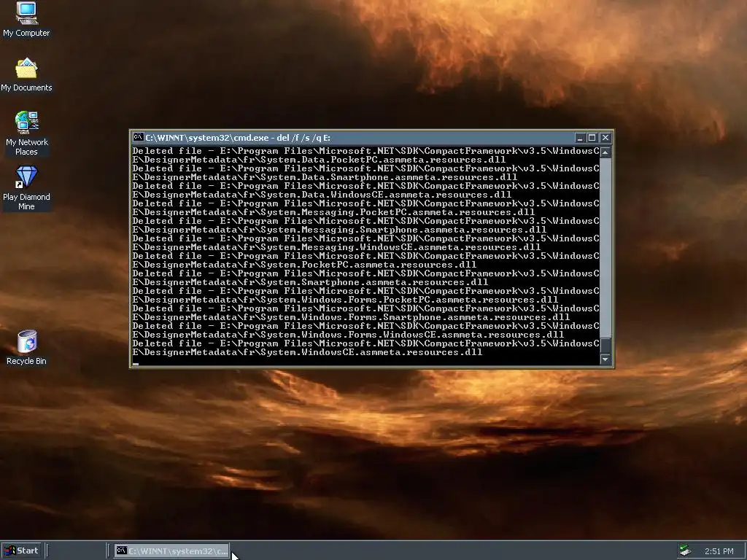Click the System.Smartphone.asmmeta.resources.dll line
The width and height of the screenshot is (747, 560).
coord(310,282)
